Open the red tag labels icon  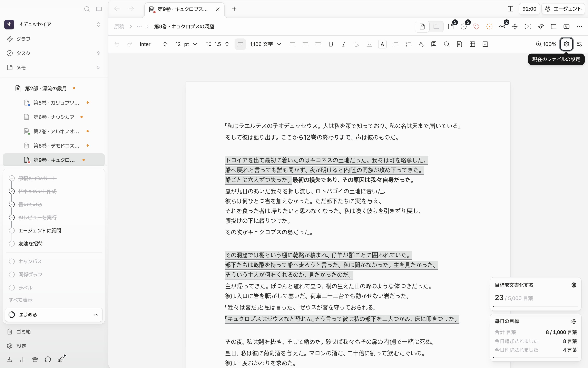477,27
